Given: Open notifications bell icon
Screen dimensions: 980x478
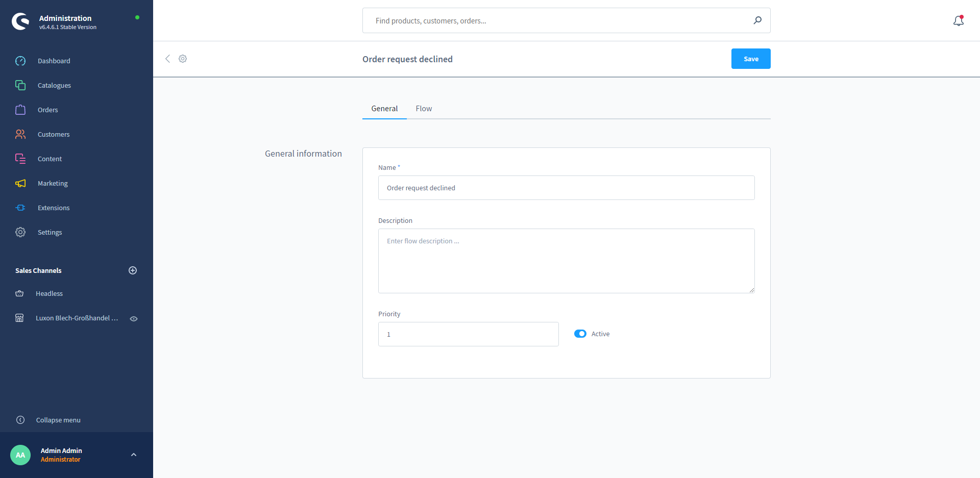Looking at the screenshot, I should (x=958, y=20).
